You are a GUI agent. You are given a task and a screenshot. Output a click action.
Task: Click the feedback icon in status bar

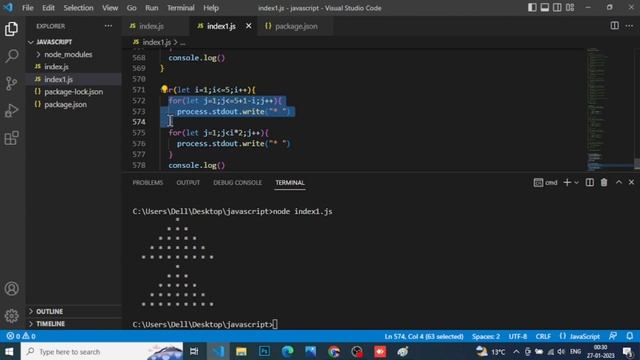coord(613,336)
